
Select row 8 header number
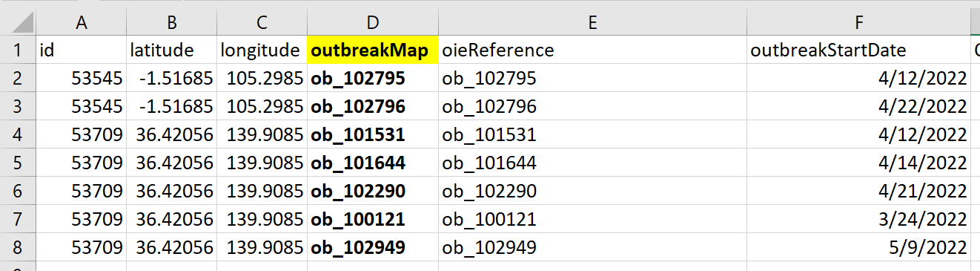tap(18, 247)
